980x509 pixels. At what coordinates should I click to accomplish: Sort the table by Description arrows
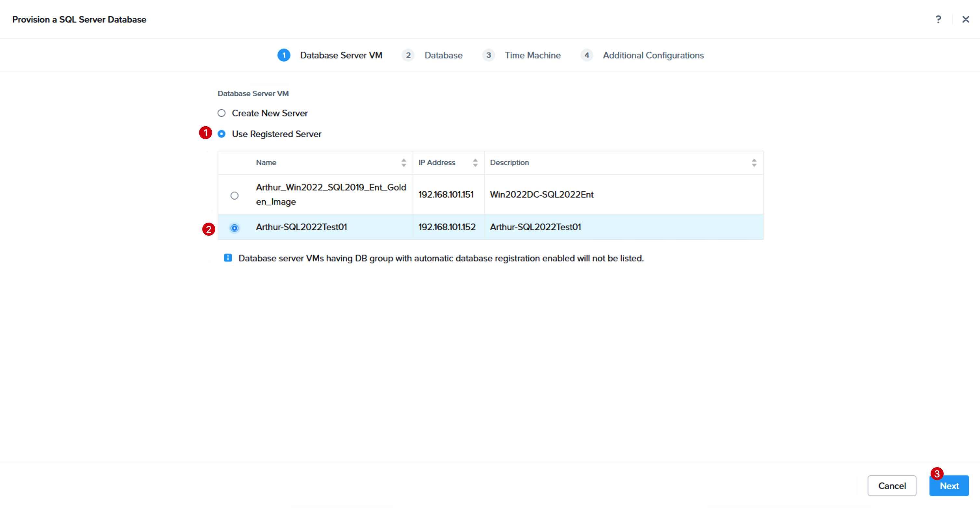(x=754, y=163)
